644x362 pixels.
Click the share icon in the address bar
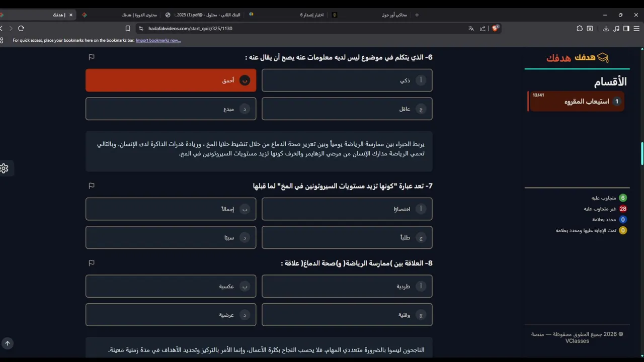pyautogui.click(x=483, y=29)
